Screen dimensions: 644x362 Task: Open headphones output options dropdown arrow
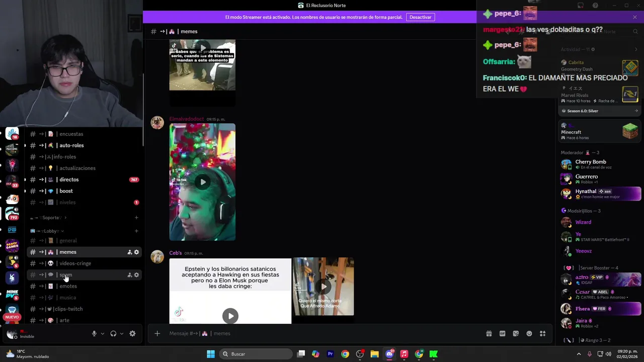click(x=122, y=333)
